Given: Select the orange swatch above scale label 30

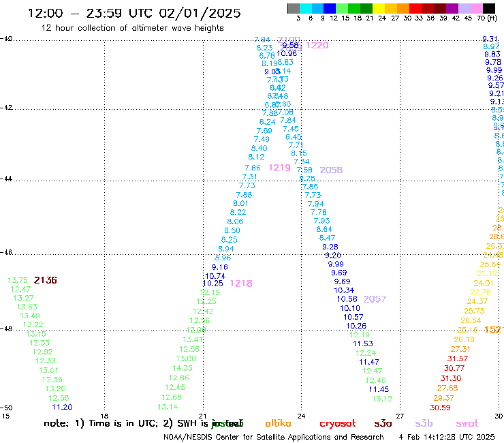Looking at the screenshot, I should pyautogui.click(x=403, y=8).
